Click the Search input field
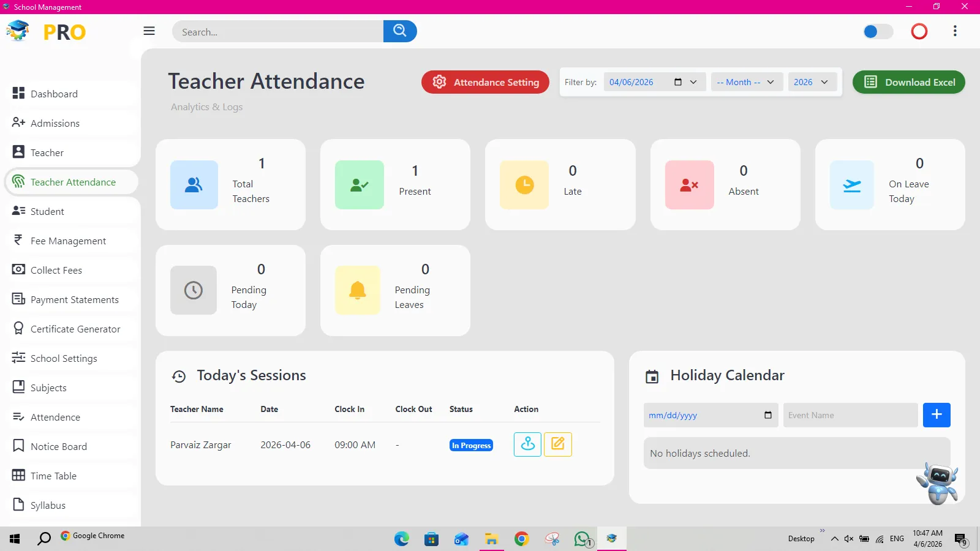This screenshot has width=980, height=551. coord(278,31)
